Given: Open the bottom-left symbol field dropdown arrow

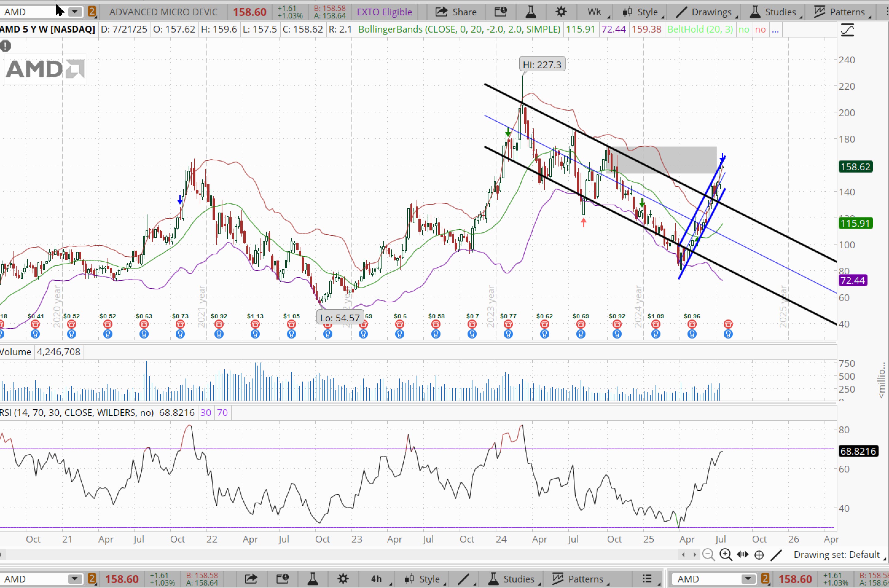Looking at the screenshot, I should (x=74, y=578).
